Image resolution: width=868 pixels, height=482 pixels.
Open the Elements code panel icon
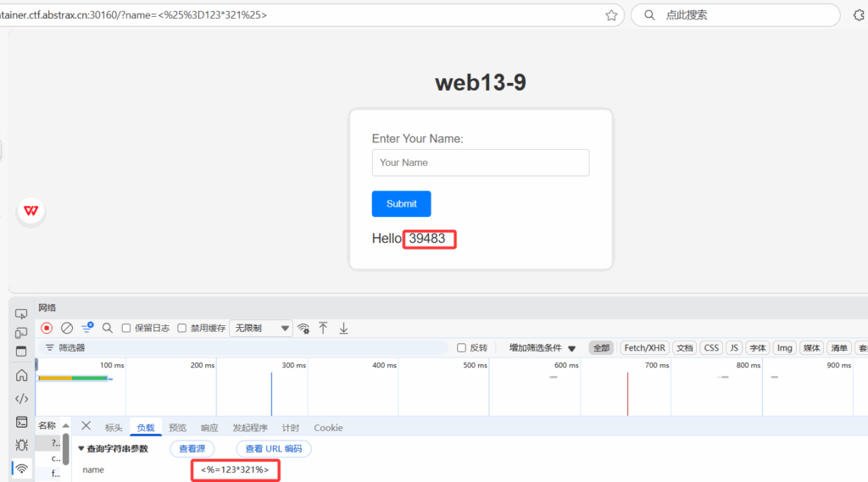[x=21, y=398]
